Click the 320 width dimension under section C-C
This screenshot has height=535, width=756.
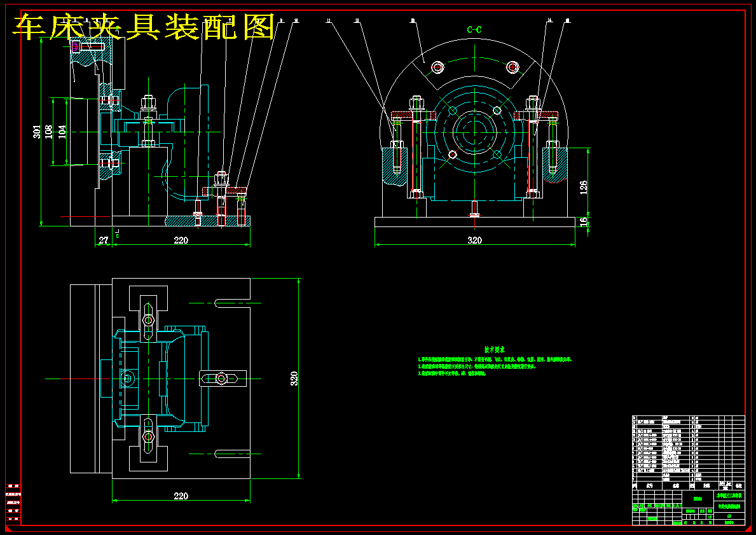[x=475, y=240]
